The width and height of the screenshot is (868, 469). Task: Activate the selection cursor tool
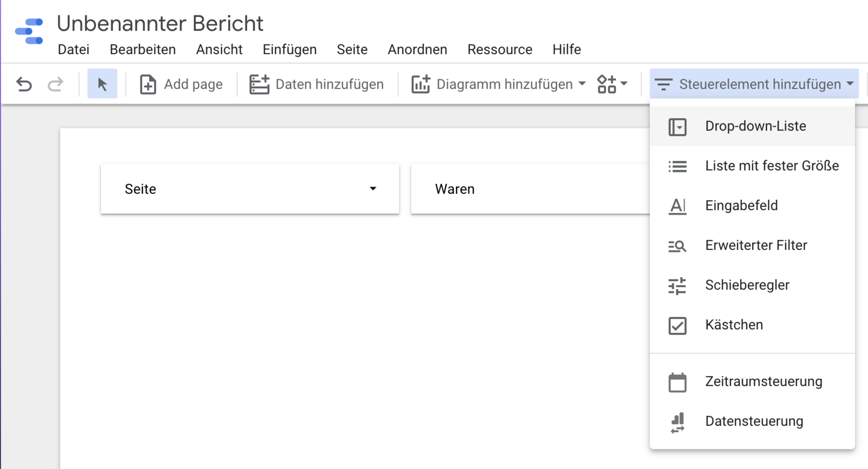(x=102, y=84)
